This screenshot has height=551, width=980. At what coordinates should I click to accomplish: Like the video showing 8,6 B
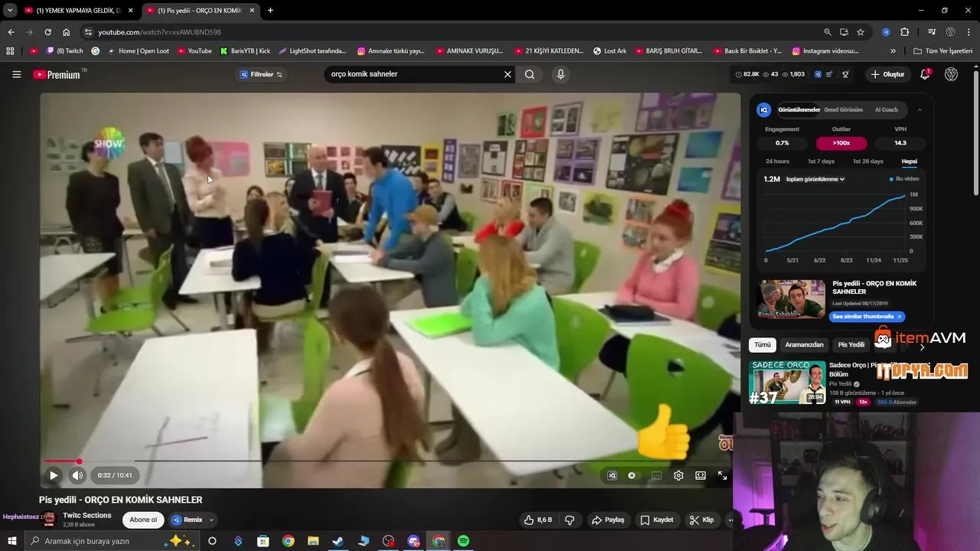coord(537,520)
